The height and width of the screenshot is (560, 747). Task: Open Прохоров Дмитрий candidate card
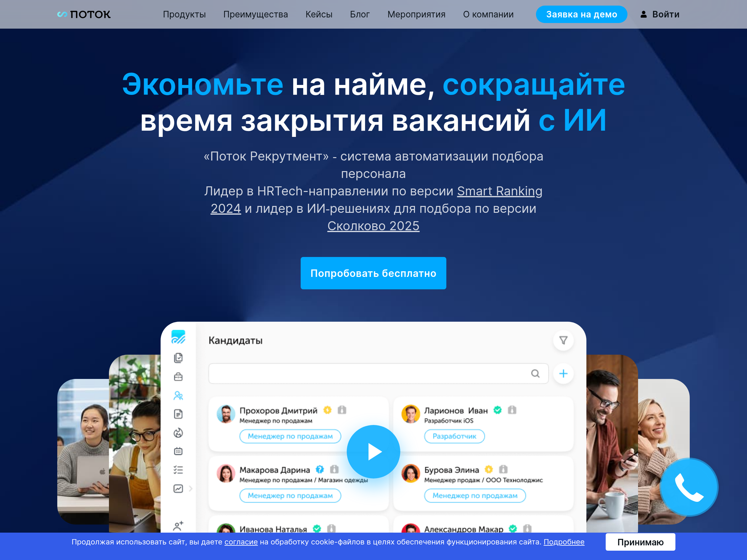pos(298,424)
